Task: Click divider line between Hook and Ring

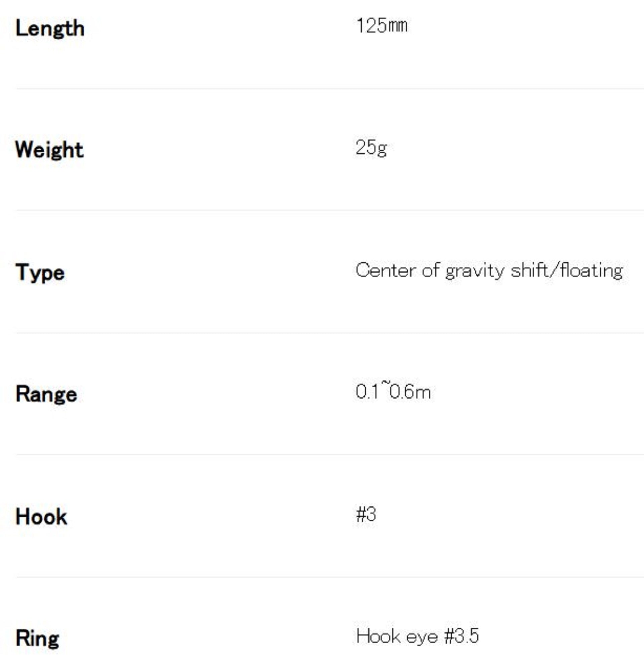Action: coord(329,577)
